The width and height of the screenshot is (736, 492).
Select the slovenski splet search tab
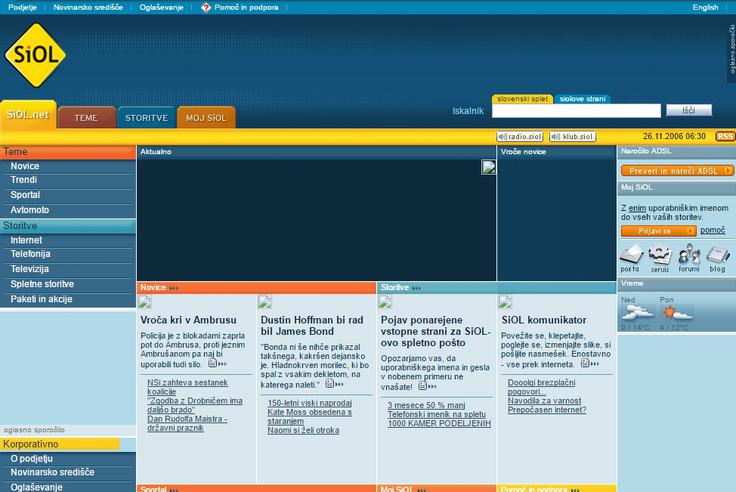coord(522,99)
